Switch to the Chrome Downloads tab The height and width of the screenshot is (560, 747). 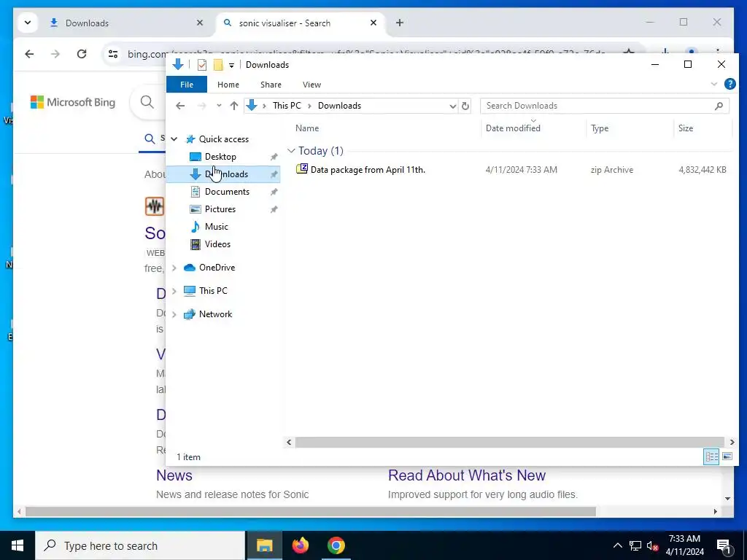(126, 23)
